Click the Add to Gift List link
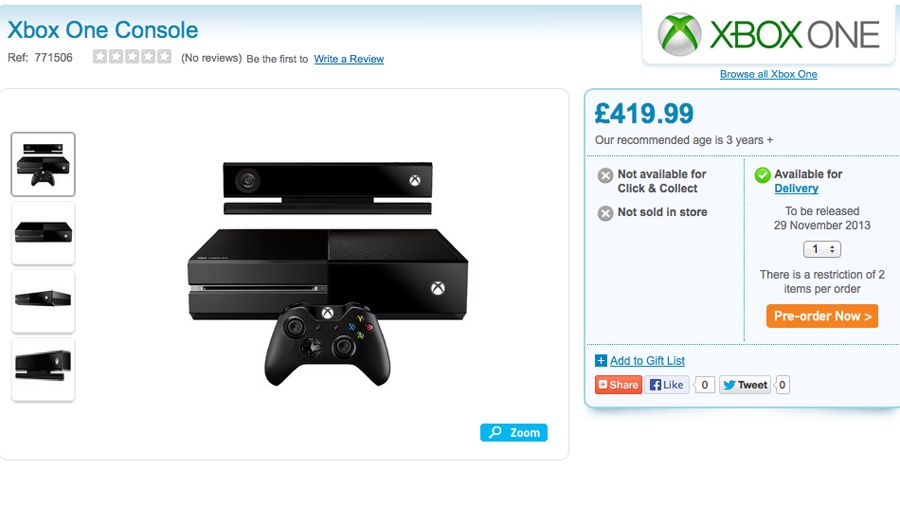Viewport: 900px width, 506px height. tap(647, 361)
